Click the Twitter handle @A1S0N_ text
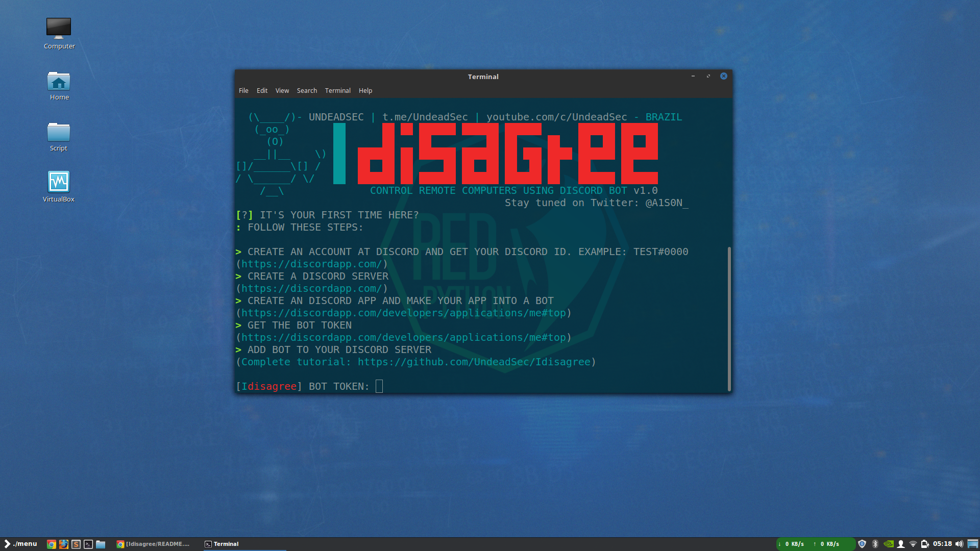Viewport: 980px width, 551px height. click(667, 203)
